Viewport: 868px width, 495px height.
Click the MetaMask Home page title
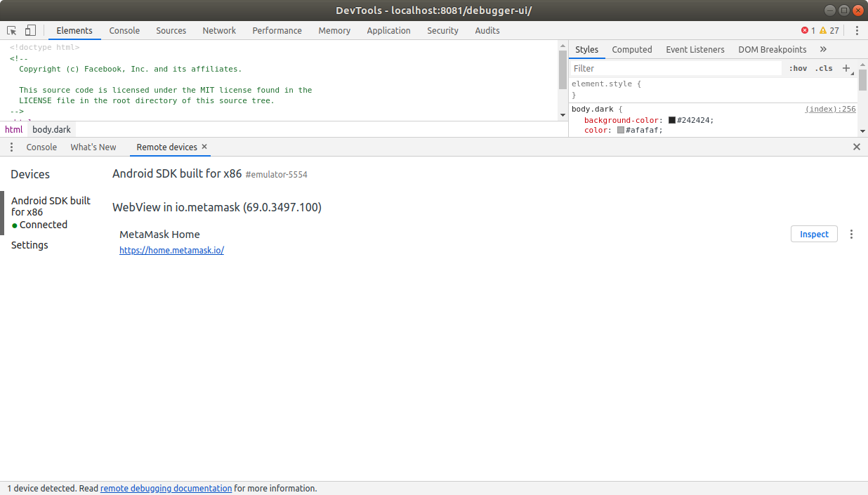159,235
